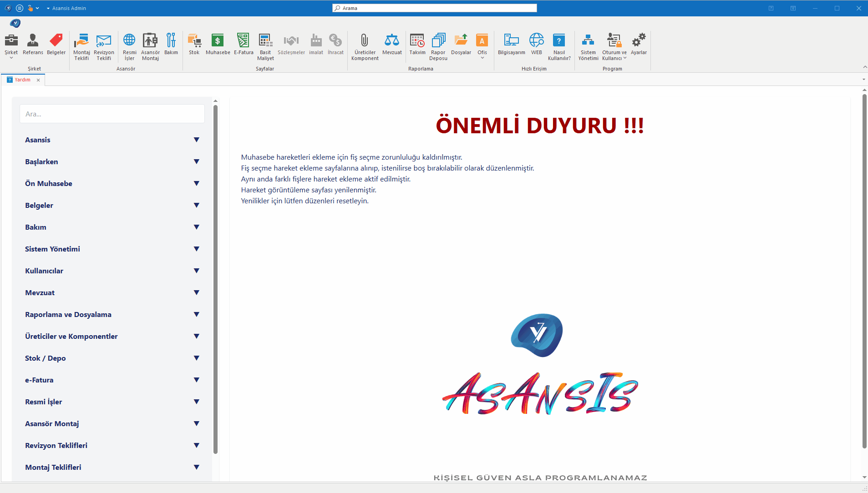Expand the Stok / Depo section

pos(112,358)
